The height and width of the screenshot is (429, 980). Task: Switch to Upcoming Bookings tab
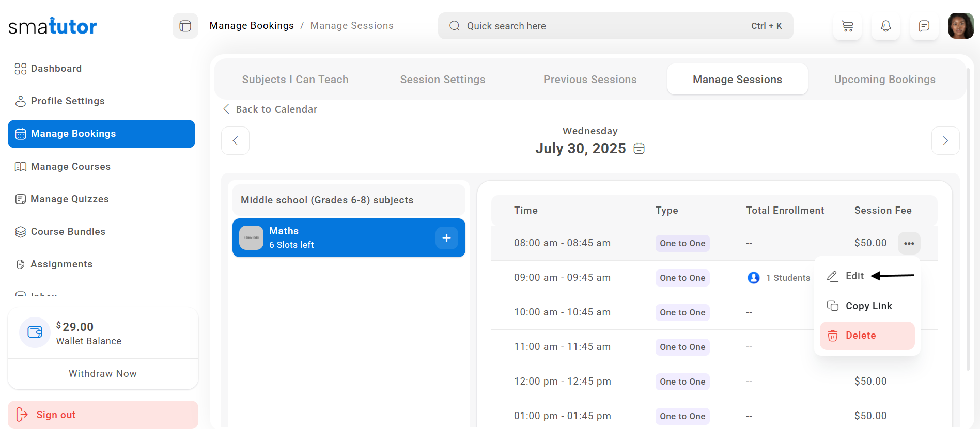tap(884, 80)
